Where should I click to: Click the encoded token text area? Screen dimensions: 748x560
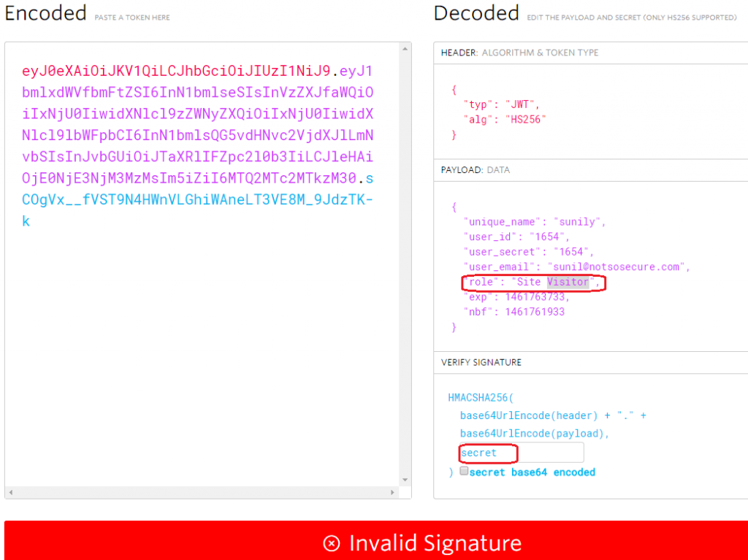(202, 264)
